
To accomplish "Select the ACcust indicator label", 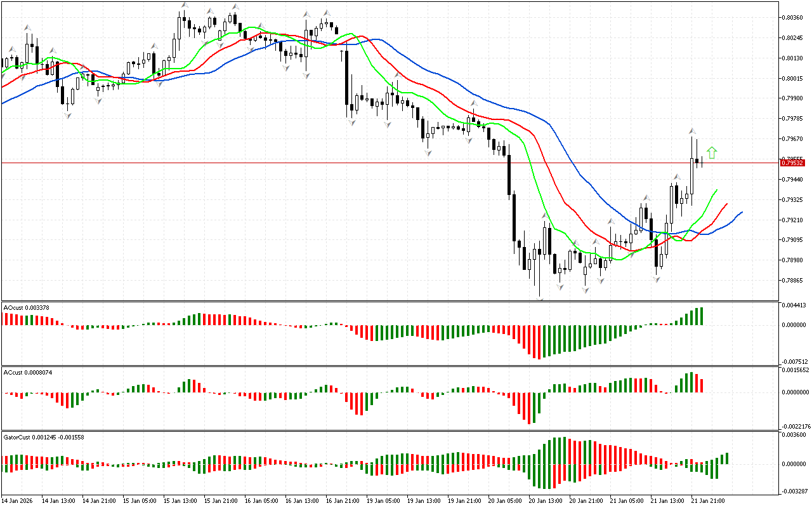I will point(26,373).
